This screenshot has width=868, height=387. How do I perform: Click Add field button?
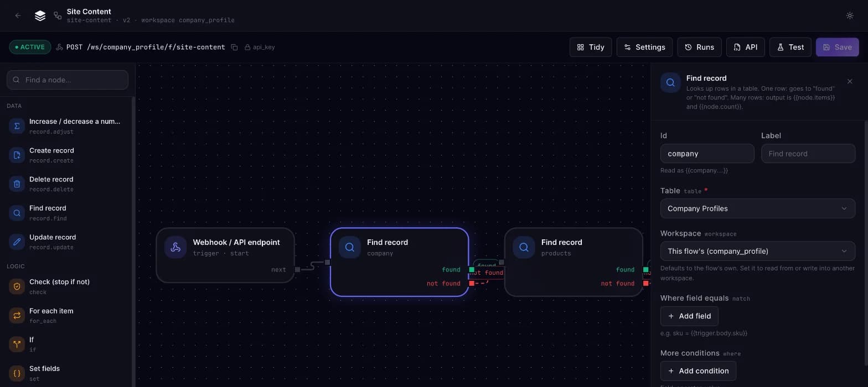point(689,316)
